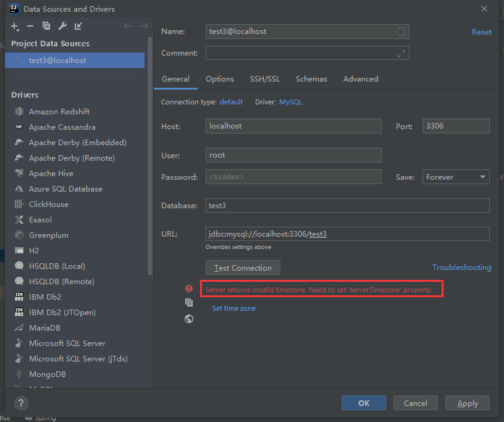Add a new data source with plus icon

click(13, 27)
